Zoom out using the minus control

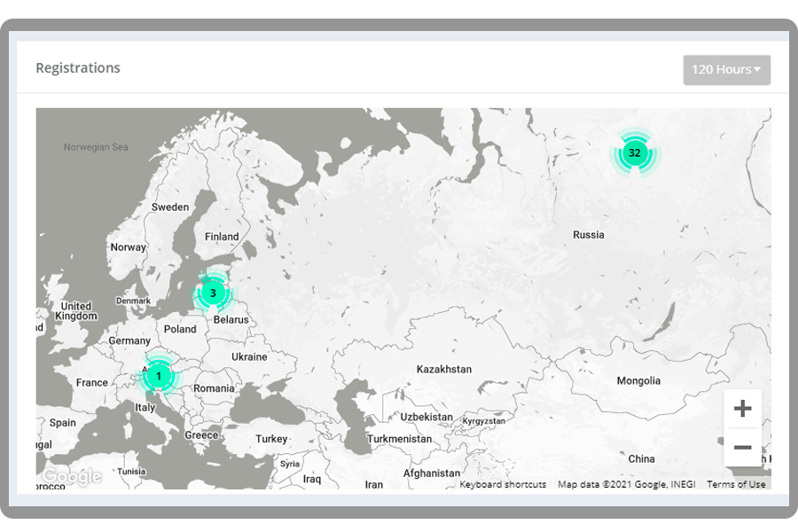point(743,448)
